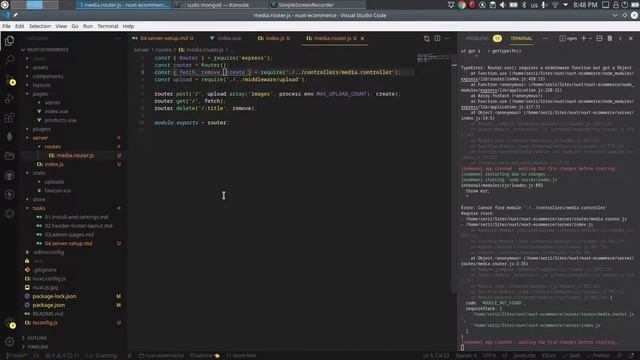Screen dimensions: 640x360
Task: Open the Manage gear in activity bar
Action: (x=9, y=341)
